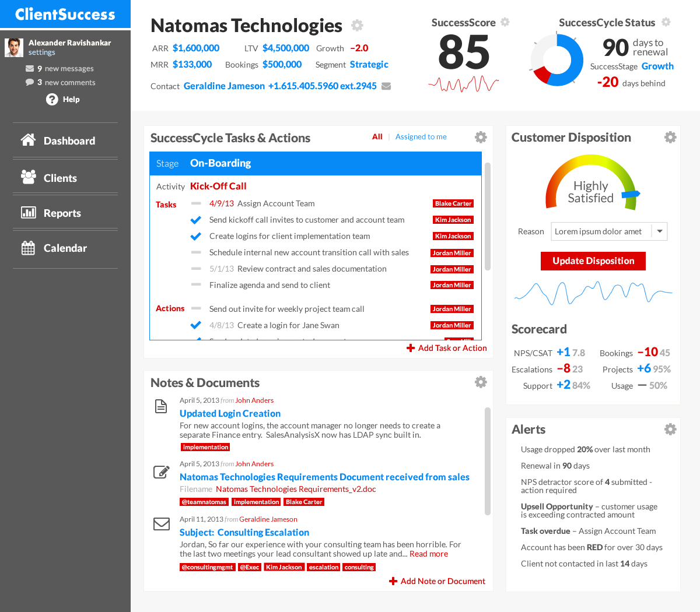Viewport: 700px width, 612px height.
Task: Open Subject: Consulting Escalation note
Action: coord(244,532)
